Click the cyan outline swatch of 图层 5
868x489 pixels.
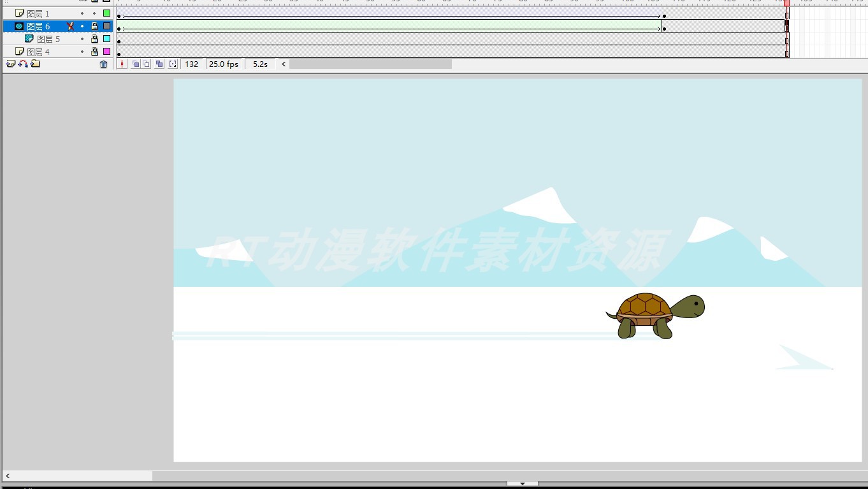[106, 39]
